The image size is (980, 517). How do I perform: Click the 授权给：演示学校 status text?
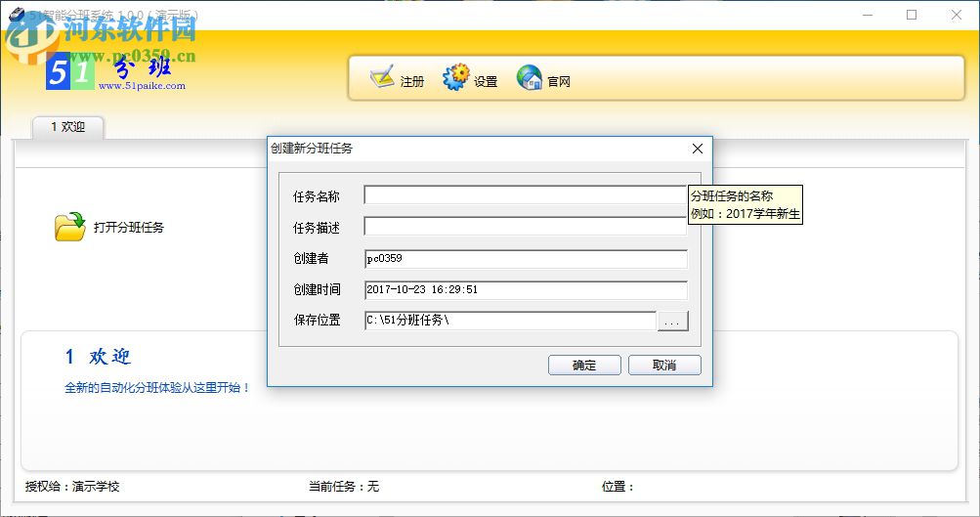(x=72, y=486)
